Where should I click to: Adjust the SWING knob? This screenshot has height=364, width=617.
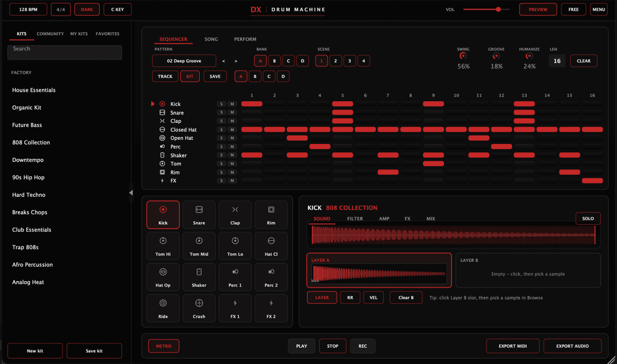click(463, 56)
